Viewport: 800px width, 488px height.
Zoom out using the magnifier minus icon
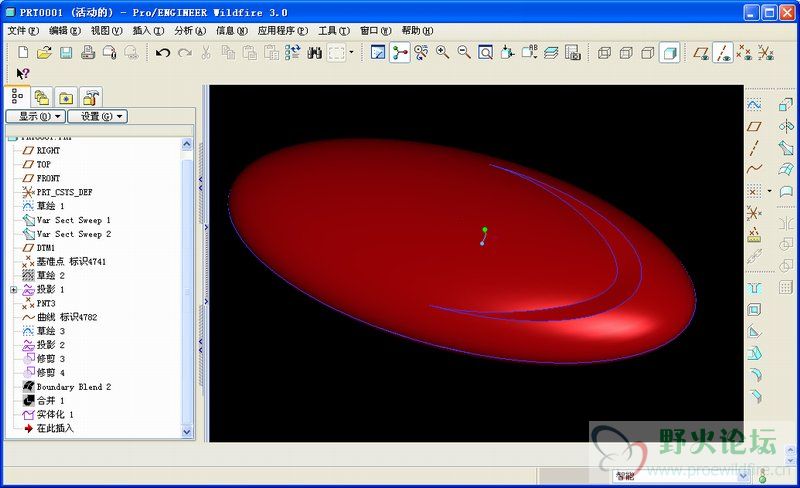click(x=464, y=53)
